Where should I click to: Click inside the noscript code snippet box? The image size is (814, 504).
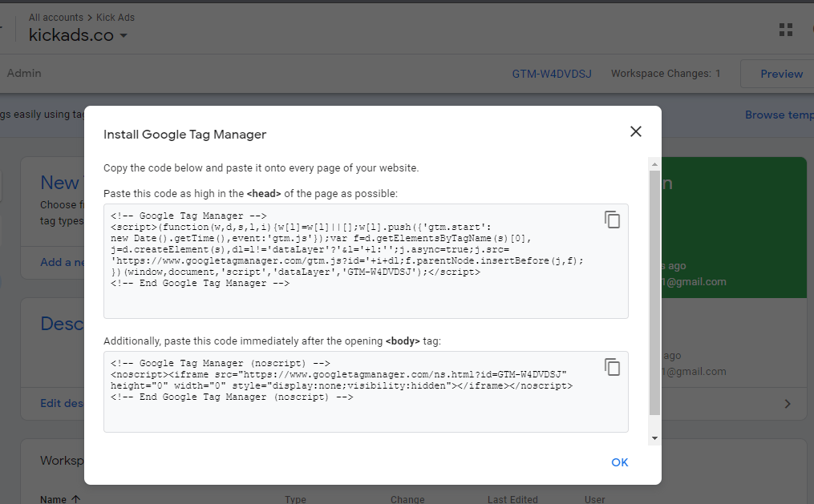tap(366, 392)
